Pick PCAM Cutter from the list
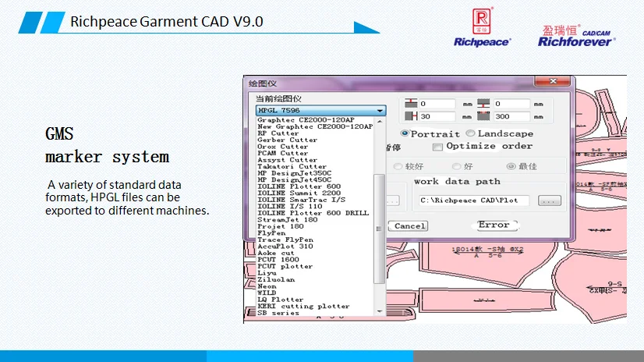 point(282,153)
